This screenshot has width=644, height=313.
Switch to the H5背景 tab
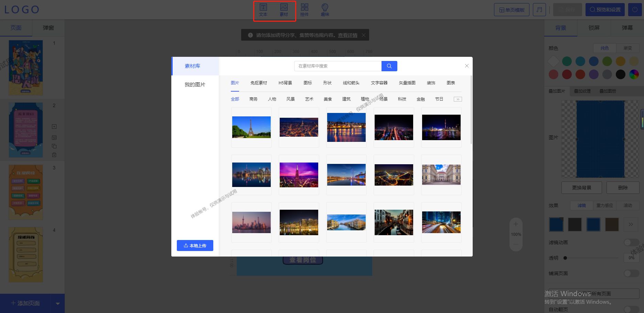285,83
